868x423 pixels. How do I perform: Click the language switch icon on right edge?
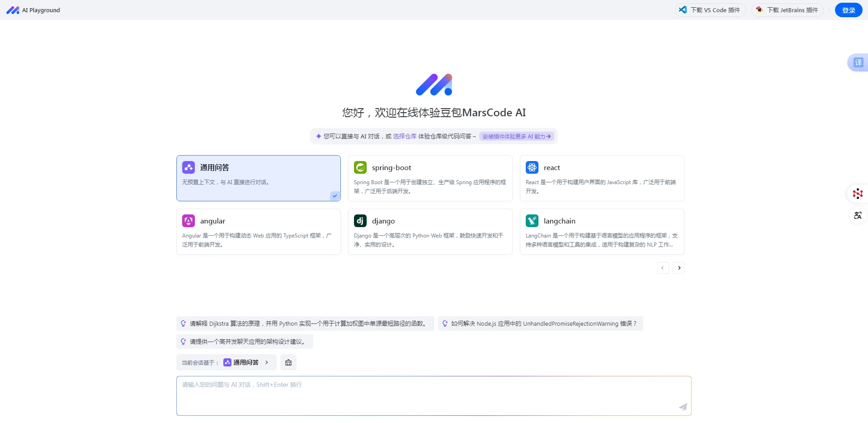point(858,216)
